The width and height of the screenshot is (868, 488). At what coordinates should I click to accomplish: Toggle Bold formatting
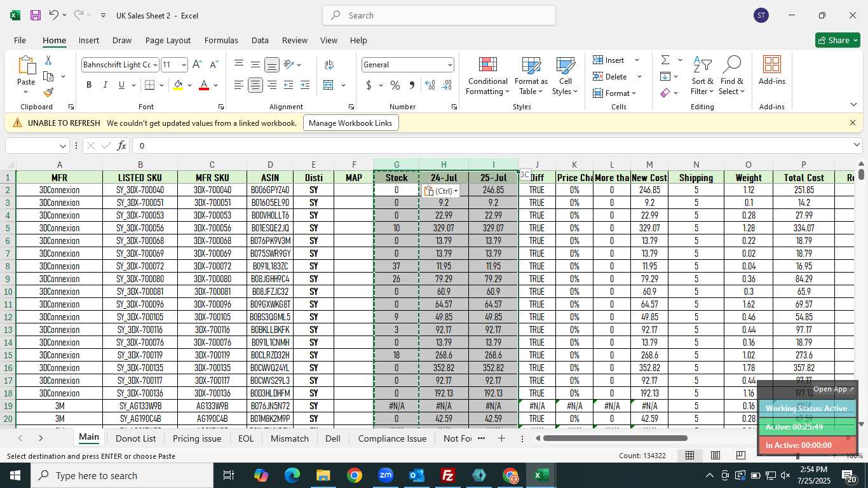point(89,85)
